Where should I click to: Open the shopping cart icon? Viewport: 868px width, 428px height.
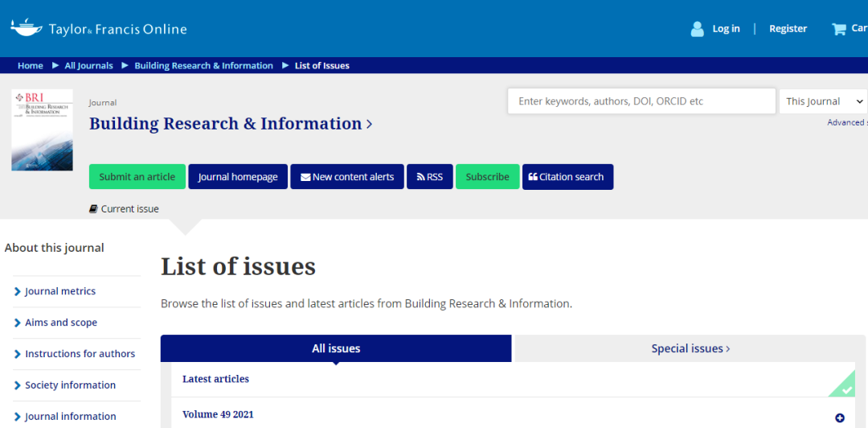point(839,29)
